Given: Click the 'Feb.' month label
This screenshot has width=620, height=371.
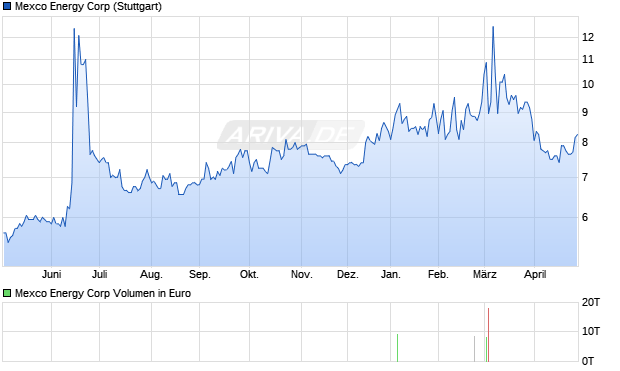Looking at the screenshot, I should point(438,274).
